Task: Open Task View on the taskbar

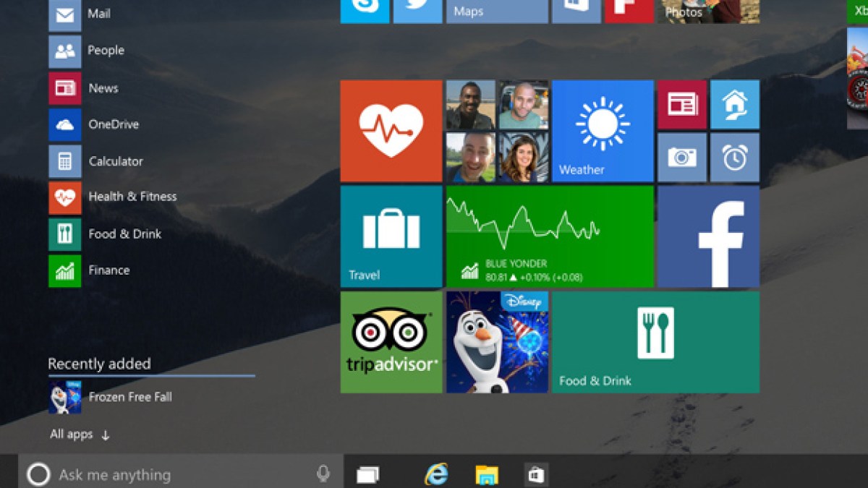Action: click(x=367, y=474)
